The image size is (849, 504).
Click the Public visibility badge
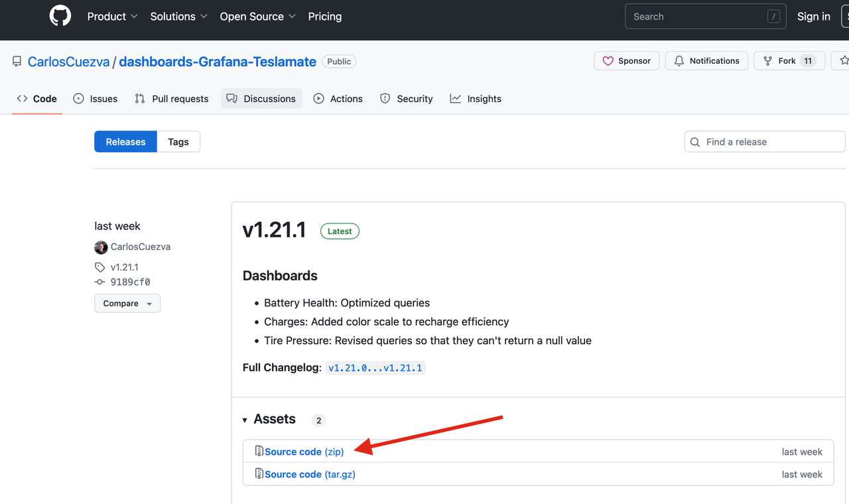pyautogui.click(x=339, y=61)
